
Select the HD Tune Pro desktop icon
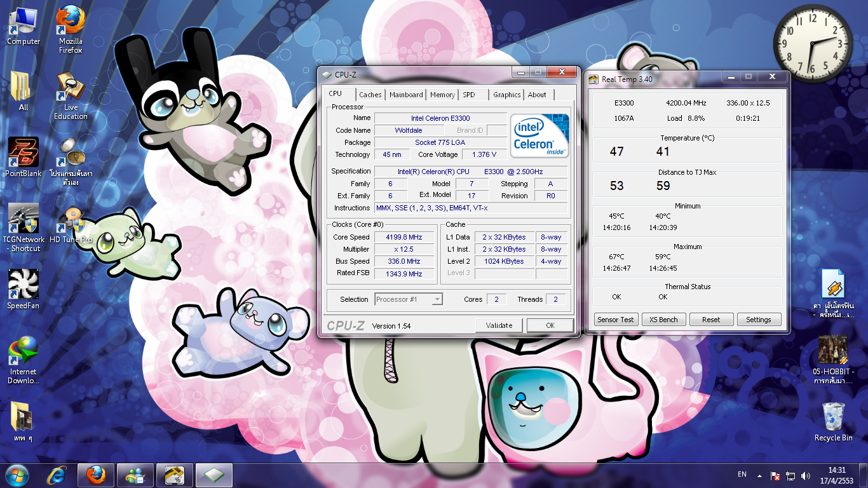point(71,225)
